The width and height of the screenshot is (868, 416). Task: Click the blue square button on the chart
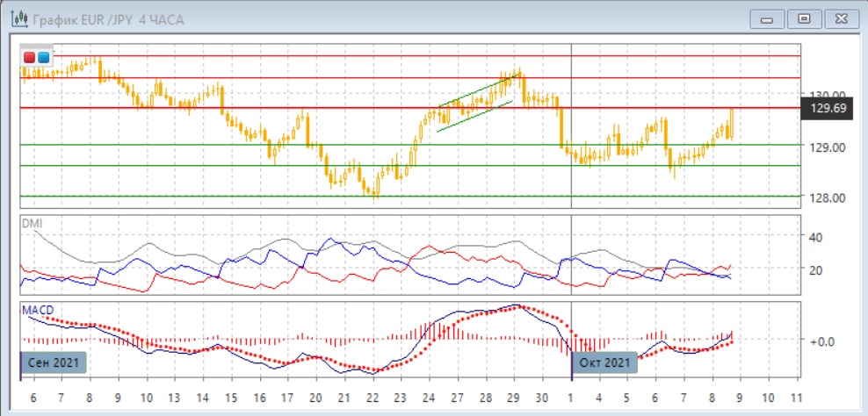43,57
